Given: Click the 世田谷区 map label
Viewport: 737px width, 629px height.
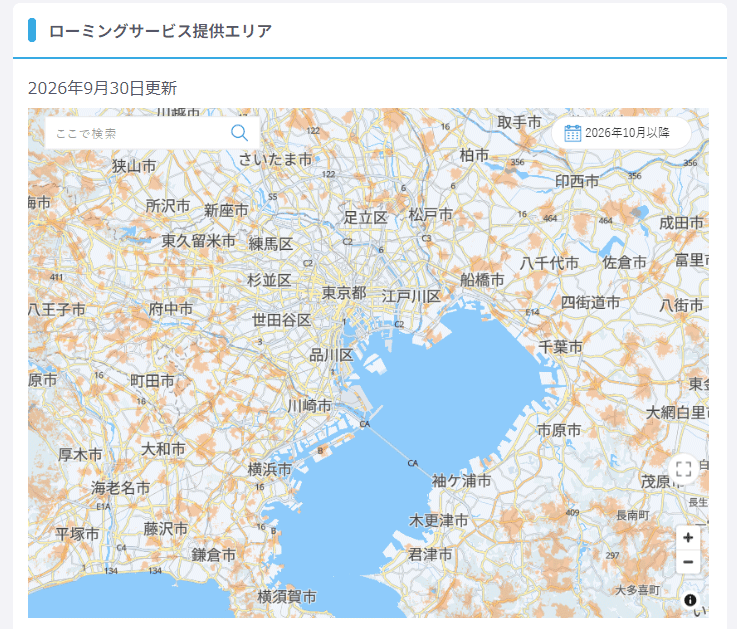Looking at the screenshot, I should (x=282, y=320).
